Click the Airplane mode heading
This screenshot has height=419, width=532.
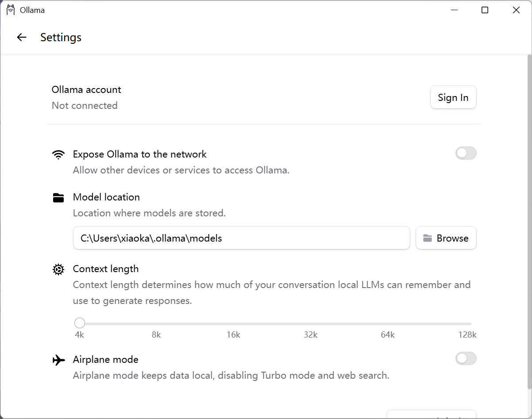point(106,360)
